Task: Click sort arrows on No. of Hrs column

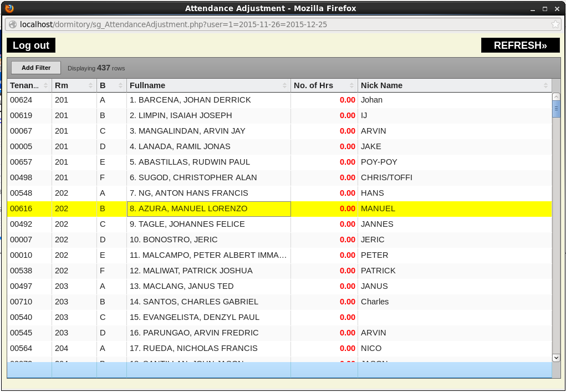Action: [x=352, y=85]
